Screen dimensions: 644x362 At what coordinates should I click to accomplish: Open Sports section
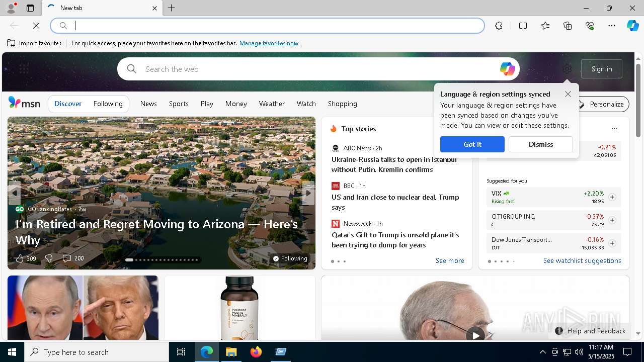click(x=179, y=104)
